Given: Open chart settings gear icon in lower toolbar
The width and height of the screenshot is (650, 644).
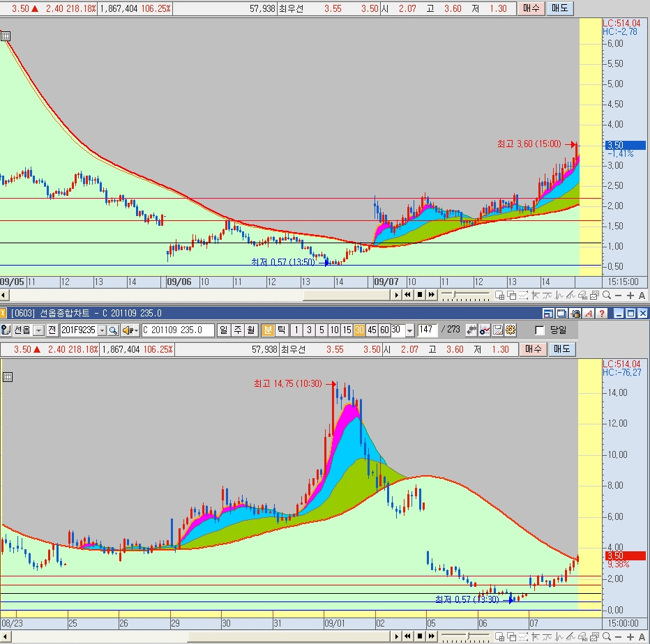Looking at the screenshot, I should 511,330.
